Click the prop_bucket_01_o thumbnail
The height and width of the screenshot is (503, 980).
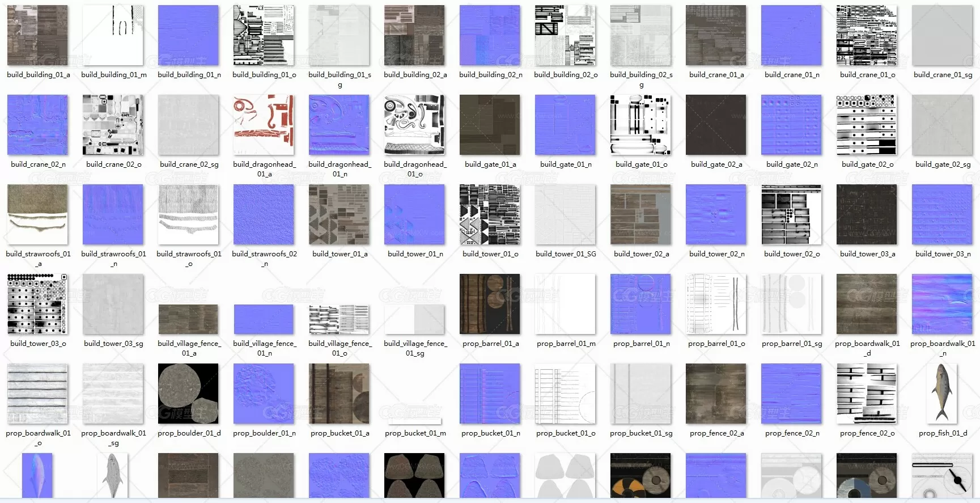click(565, 394)
